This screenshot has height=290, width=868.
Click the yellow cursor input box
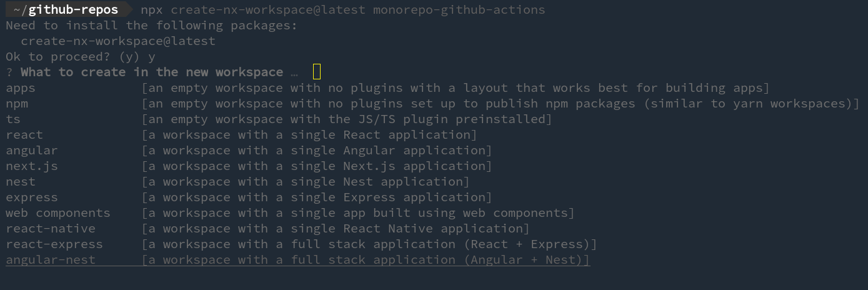coord(317,72)
